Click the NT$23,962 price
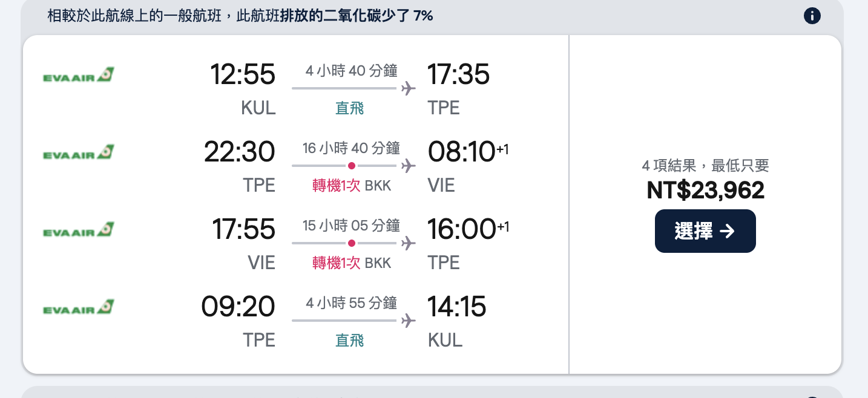 [x=705, y=191]
